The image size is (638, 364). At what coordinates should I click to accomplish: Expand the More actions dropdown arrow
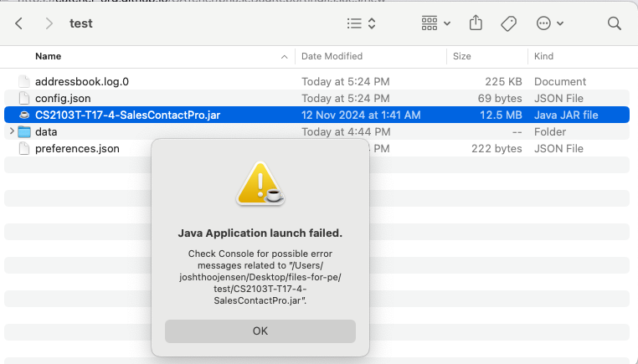[x=560, y=23]
